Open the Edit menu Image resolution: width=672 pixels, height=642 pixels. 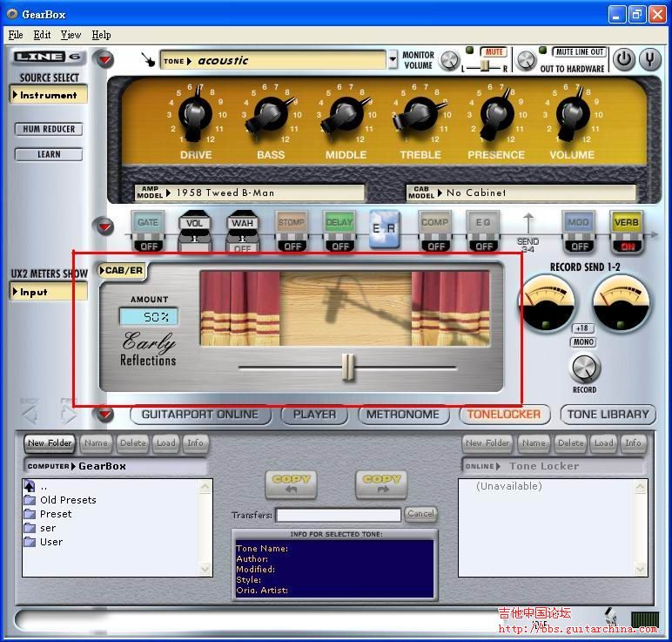pyautogui.click(x=42, y=35)
